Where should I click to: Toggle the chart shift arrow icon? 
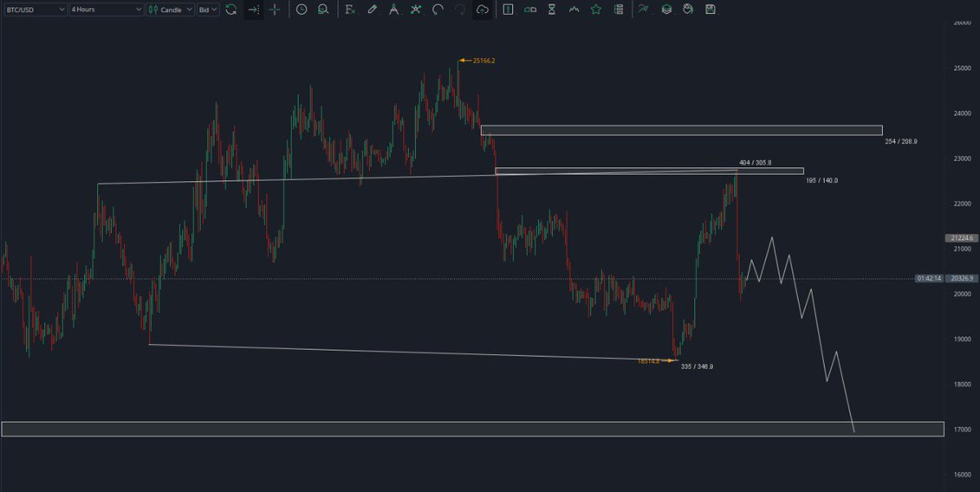point(253,10)
